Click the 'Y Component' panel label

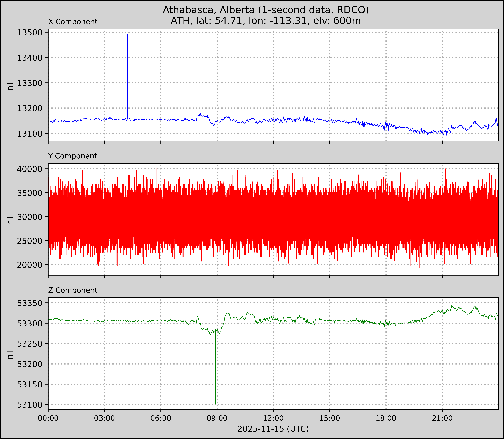click(x=73, y=156)
